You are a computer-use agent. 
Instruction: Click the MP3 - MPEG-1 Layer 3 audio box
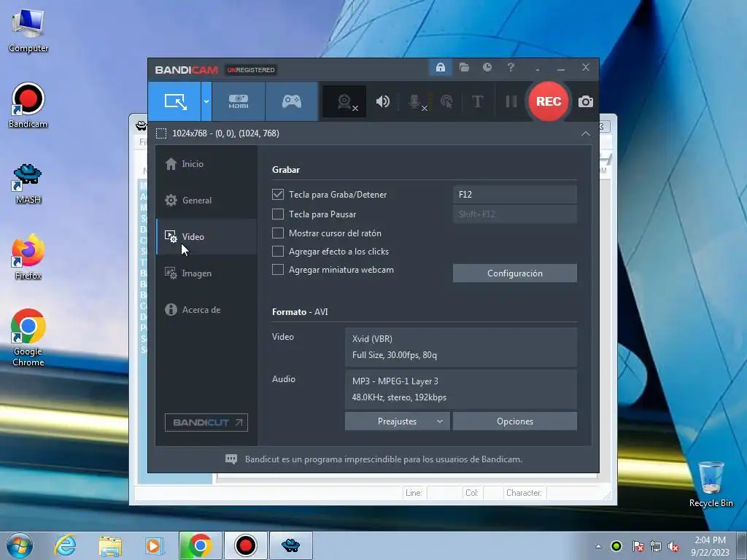461,389
